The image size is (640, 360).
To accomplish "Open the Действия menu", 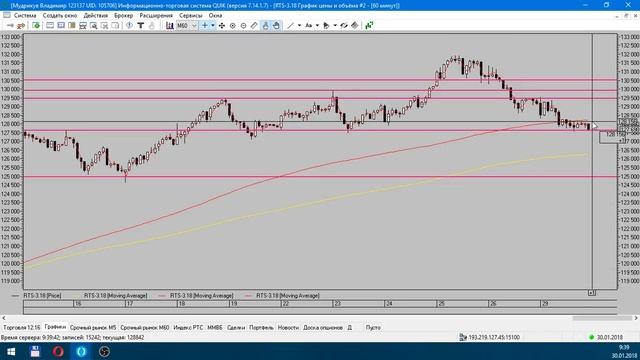I will (96, 16).
